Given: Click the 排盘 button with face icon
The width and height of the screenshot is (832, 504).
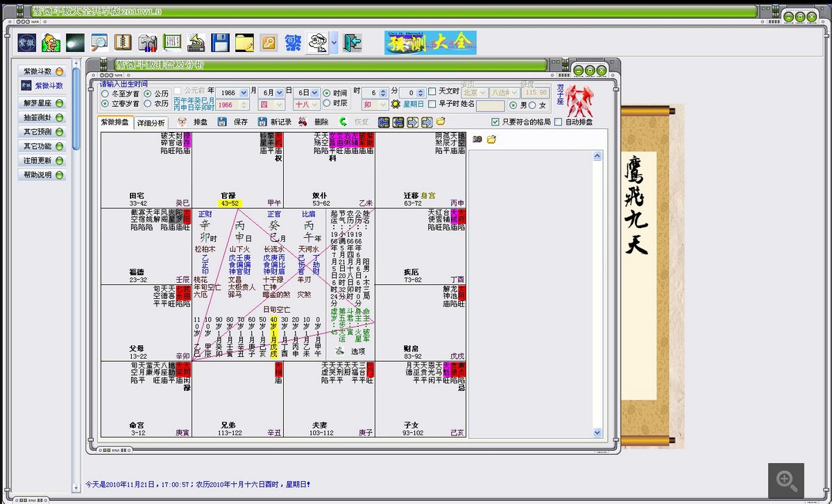Looking at the screenshot, I should pos(193,122).
